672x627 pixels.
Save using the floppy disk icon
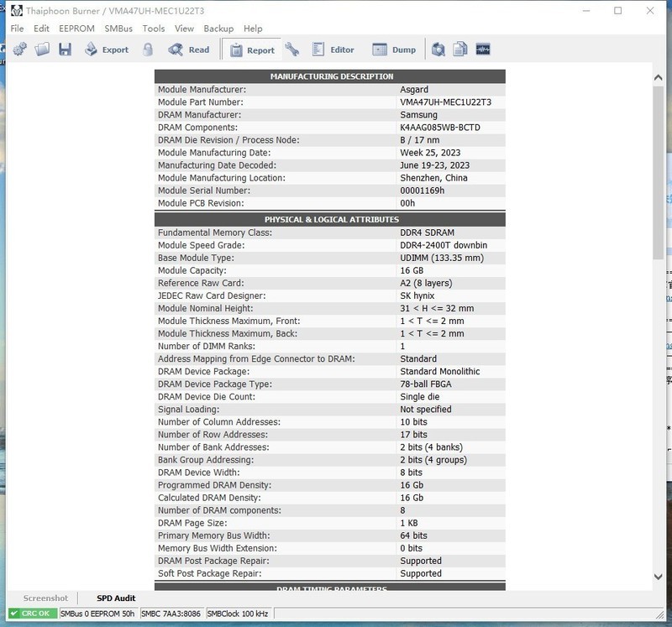65,50
